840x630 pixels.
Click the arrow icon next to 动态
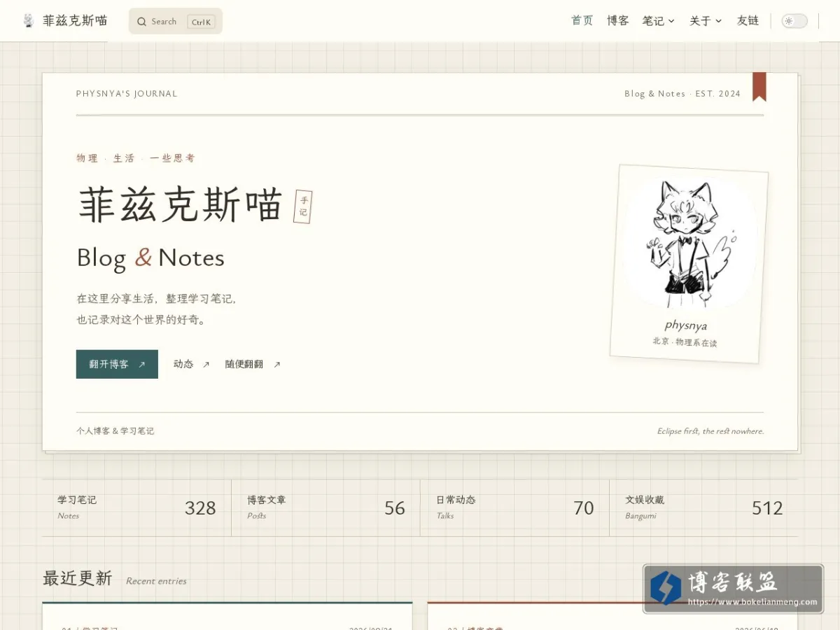pyautogui.click(x=206, y=364)
